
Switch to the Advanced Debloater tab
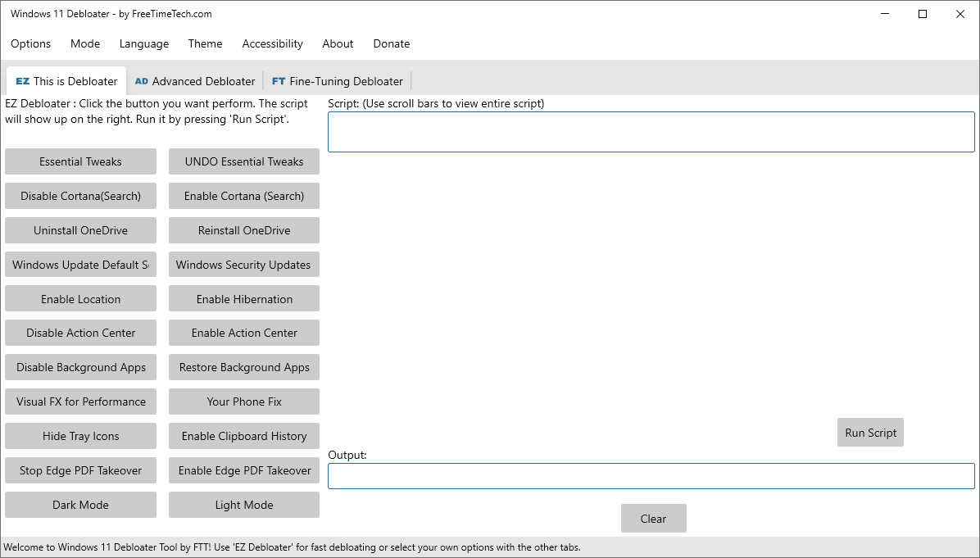click(195, 81)
